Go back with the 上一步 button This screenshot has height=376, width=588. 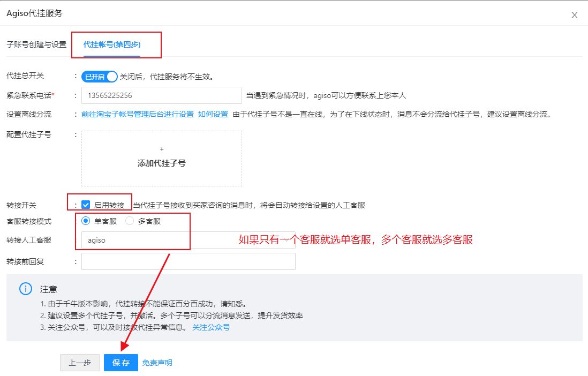click(x=80, y=363)
